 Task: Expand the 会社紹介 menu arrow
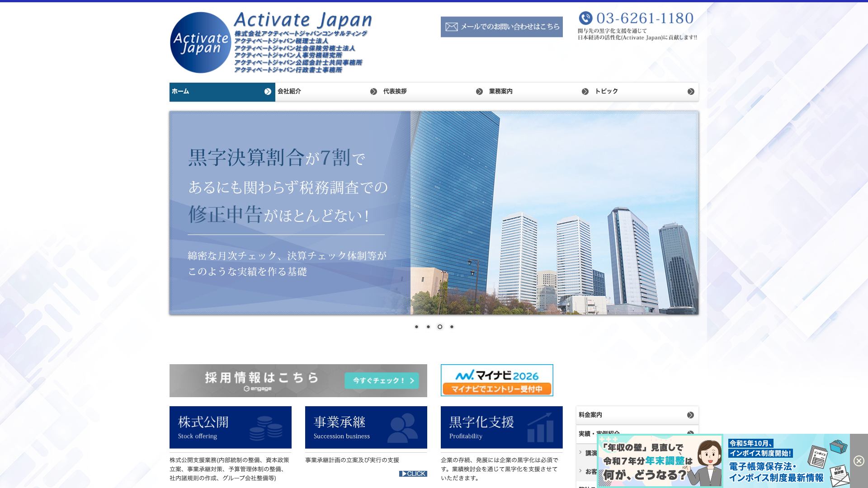click(x=373, y=92)
